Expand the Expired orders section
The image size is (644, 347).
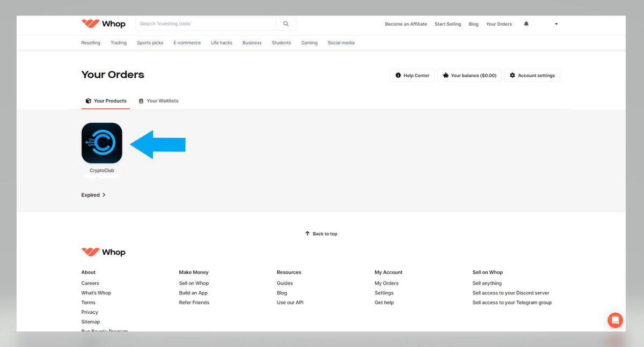(93, 195)
